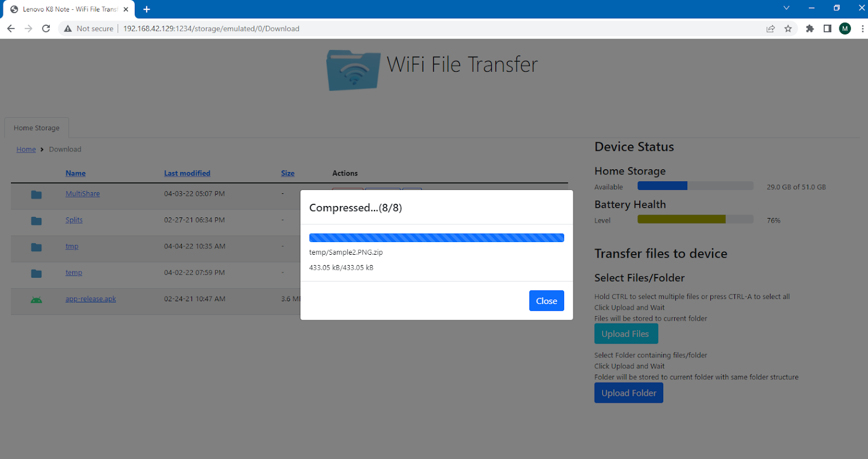Sort the file list by Size
The height and width of the screenshot is (459, 868).
coord(288,173)
